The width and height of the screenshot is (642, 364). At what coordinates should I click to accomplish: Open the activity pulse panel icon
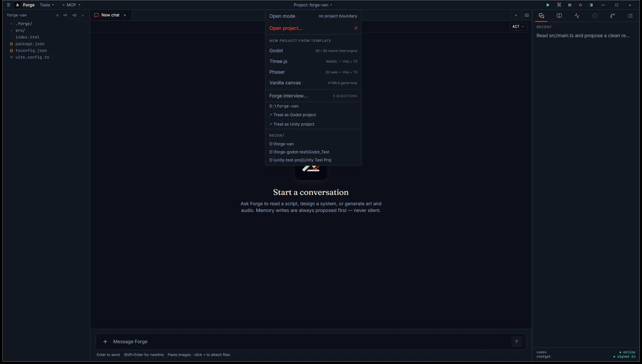pyautogui.click(x=577, y=16)
